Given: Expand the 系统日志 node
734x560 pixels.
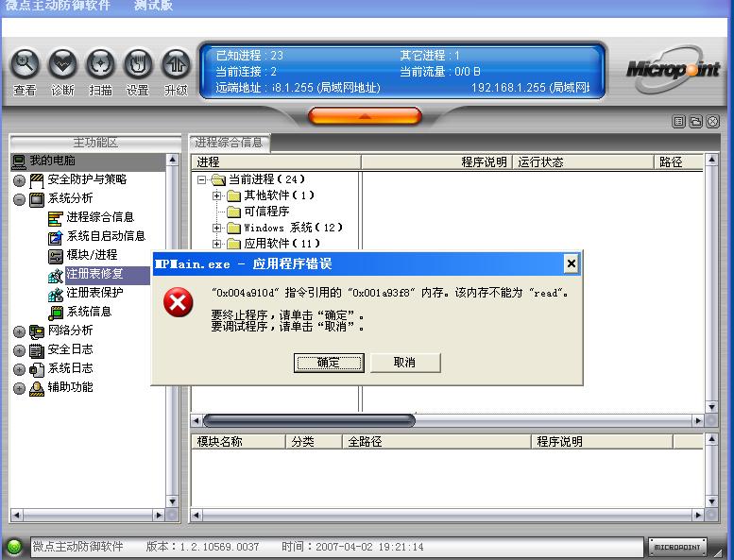Looking at the screenshot, I should point(19,369).
